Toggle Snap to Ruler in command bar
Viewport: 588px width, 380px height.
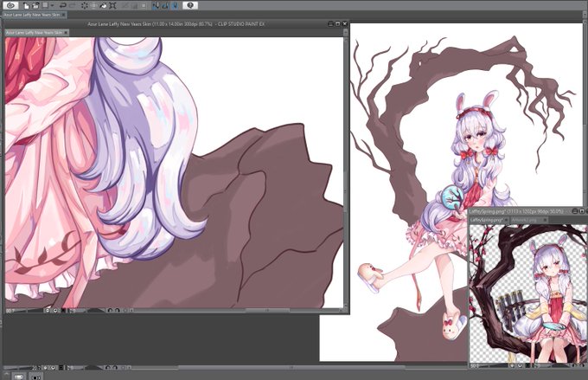(x=156, y=5)
